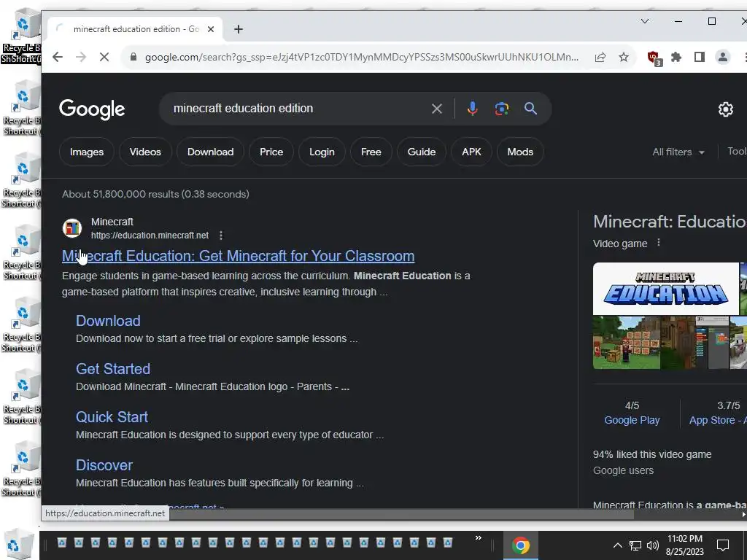Open the gameplay screenshot with crafting grid

tap(627, 343)
